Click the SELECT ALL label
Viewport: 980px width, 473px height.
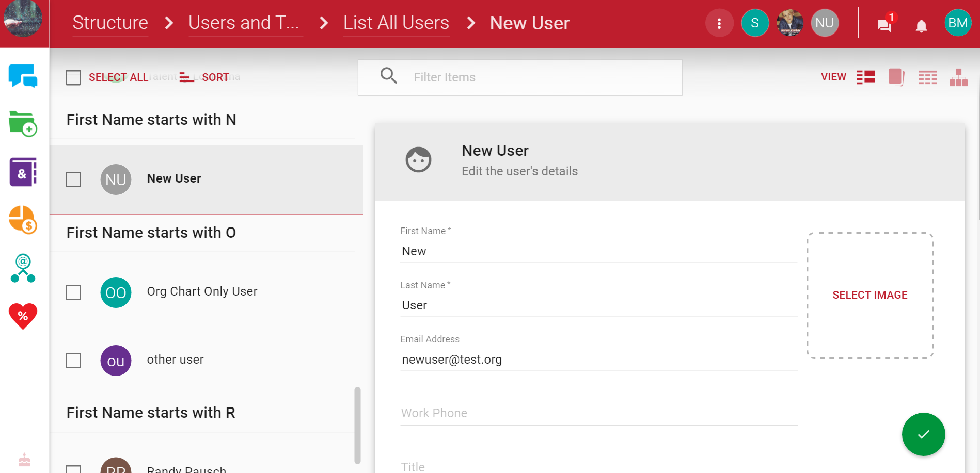click(118, 77)
